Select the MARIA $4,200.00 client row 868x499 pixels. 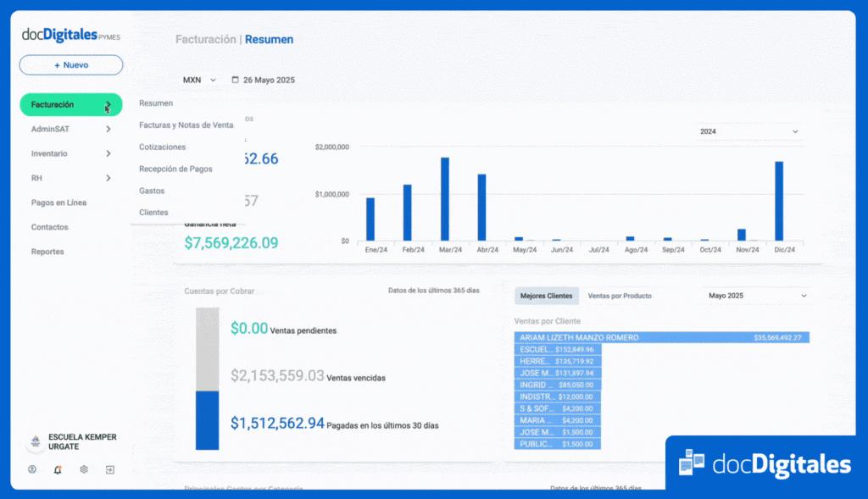pos(558,420)
